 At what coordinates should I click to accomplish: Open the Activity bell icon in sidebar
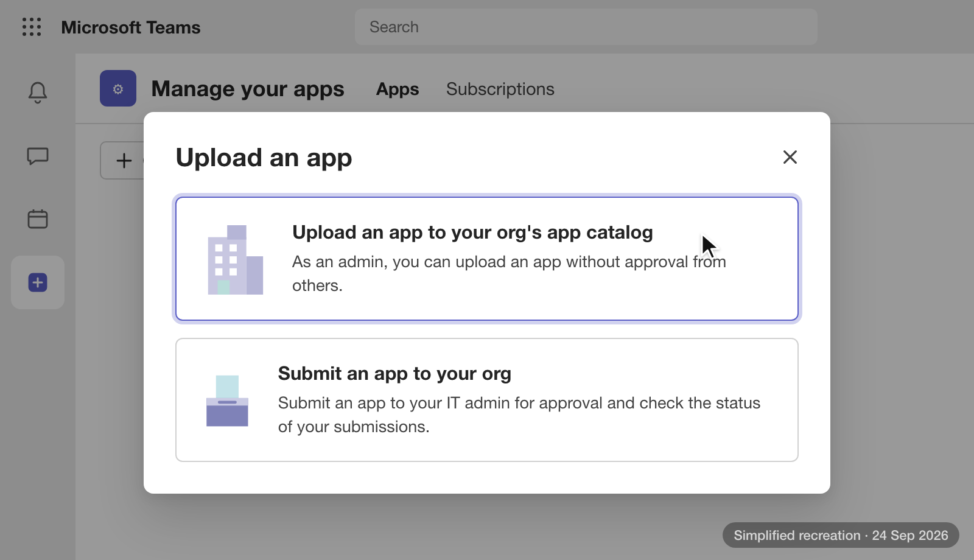[x=38, y=93]
